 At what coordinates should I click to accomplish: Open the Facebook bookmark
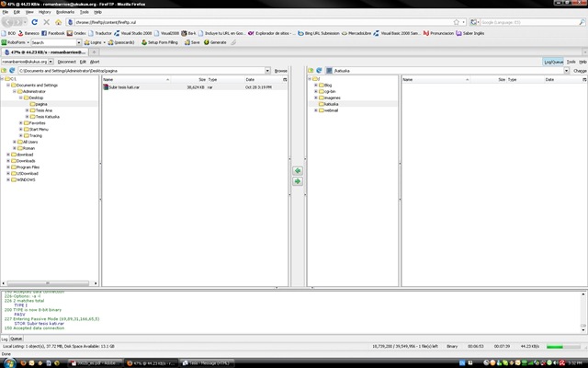pos(53,33)
